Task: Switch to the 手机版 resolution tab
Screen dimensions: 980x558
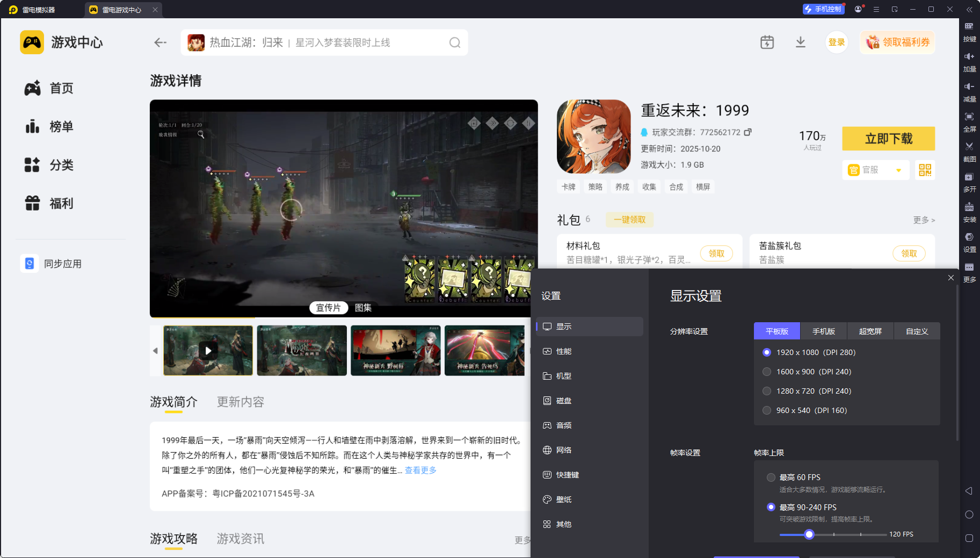Action: (x=823, y=331)
